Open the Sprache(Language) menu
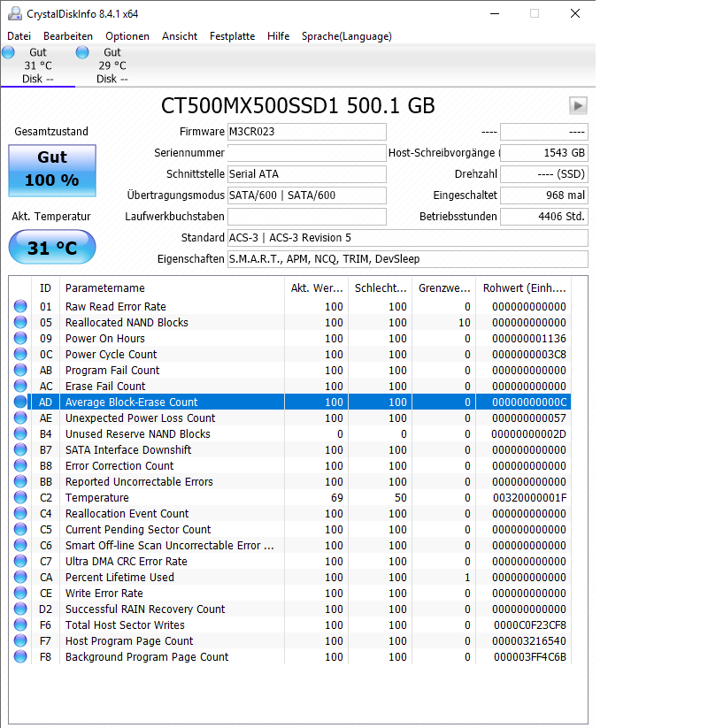Viewport: 708px width, 728px height. tap(347, 36)
